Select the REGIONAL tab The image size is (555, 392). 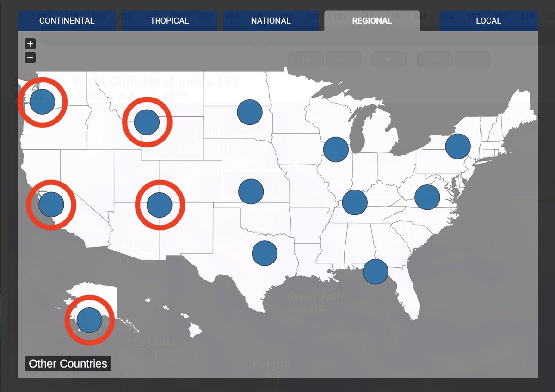pos(372,21)
